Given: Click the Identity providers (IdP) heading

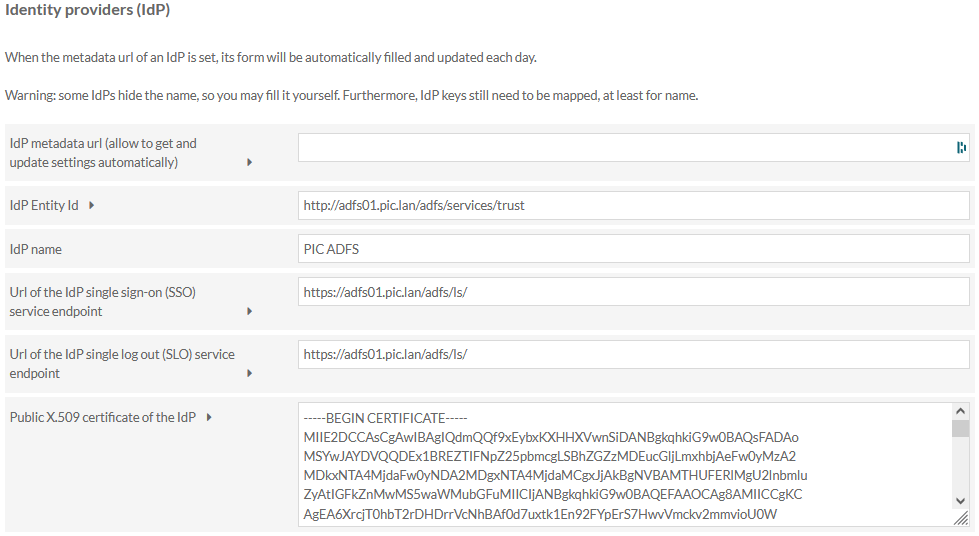Looking at the screenshot, I should [x=87, y=10].
